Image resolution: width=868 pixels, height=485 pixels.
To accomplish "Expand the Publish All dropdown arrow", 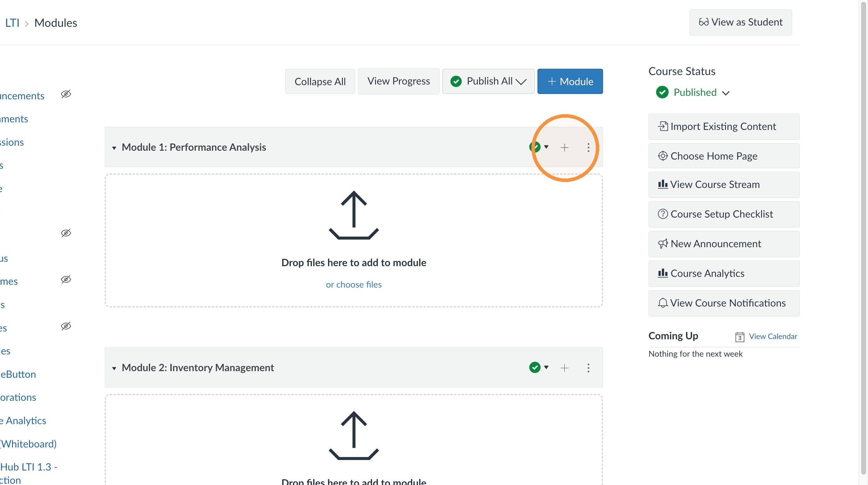I will (521, 82).
